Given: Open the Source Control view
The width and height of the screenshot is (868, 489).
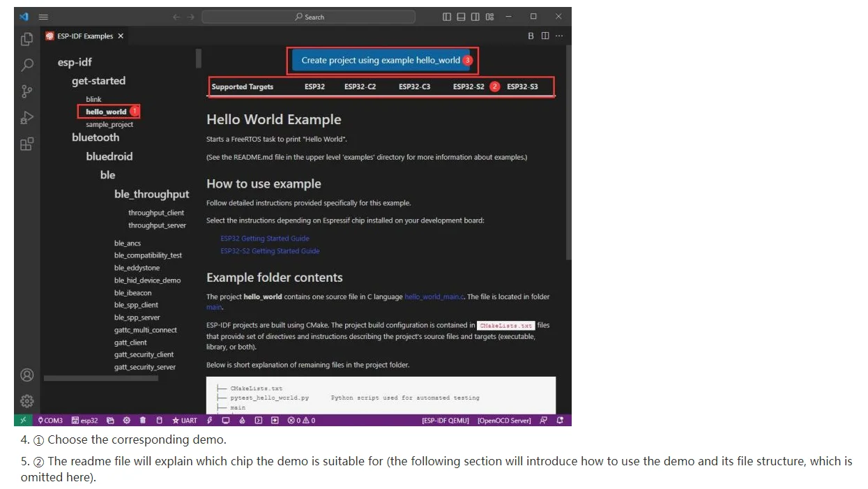Looking at the screenshot, I should [x=27, y=91].
